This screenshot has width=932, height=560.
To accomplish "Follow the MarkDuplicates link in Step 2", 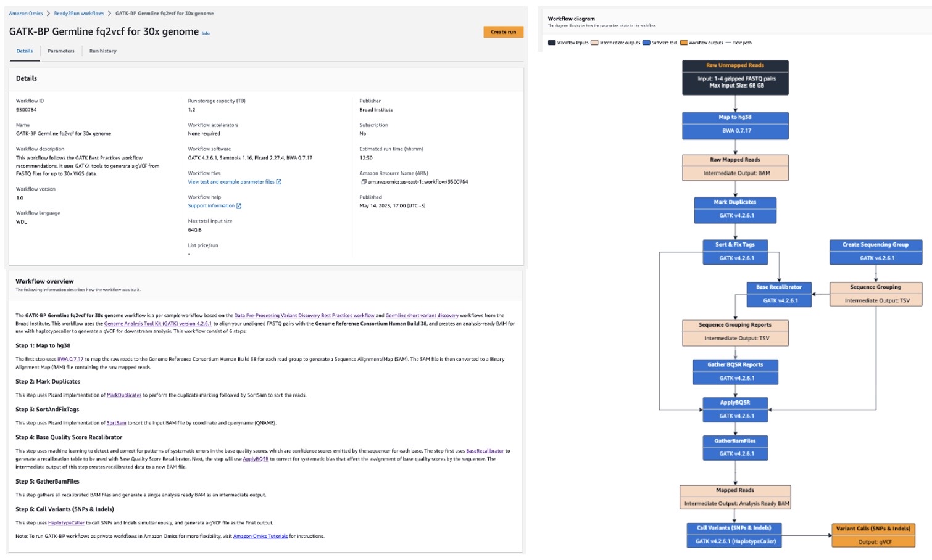I will click(124, 395).
